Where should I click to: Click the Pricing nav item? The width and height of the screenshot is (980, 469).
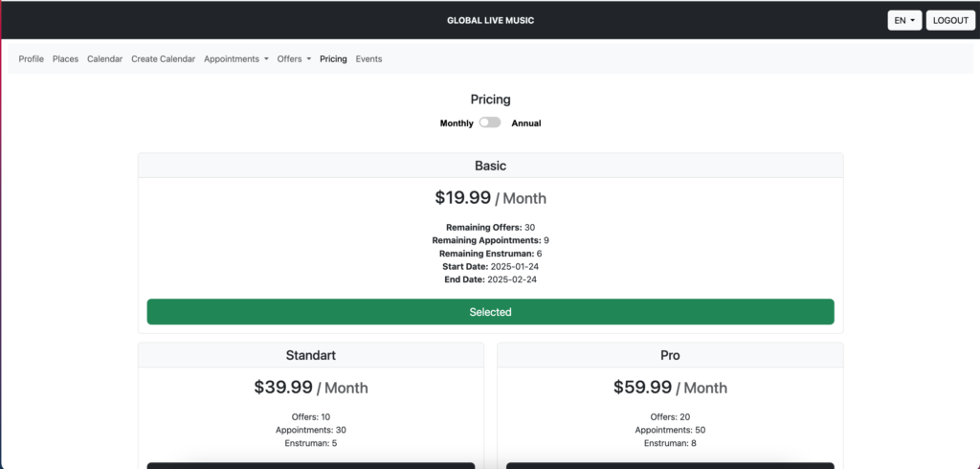pos(333,59)
